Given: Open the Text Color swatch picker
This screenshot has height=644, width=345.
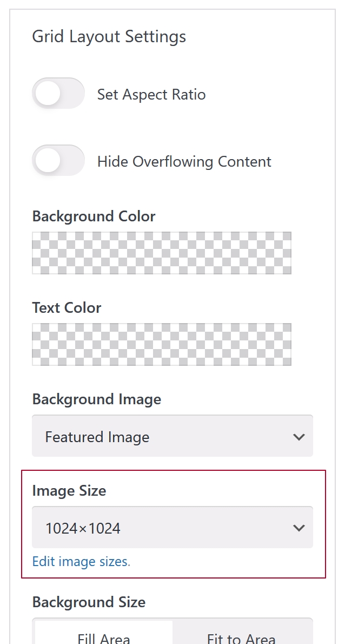Looking at the screenshot, I should 162,344.
